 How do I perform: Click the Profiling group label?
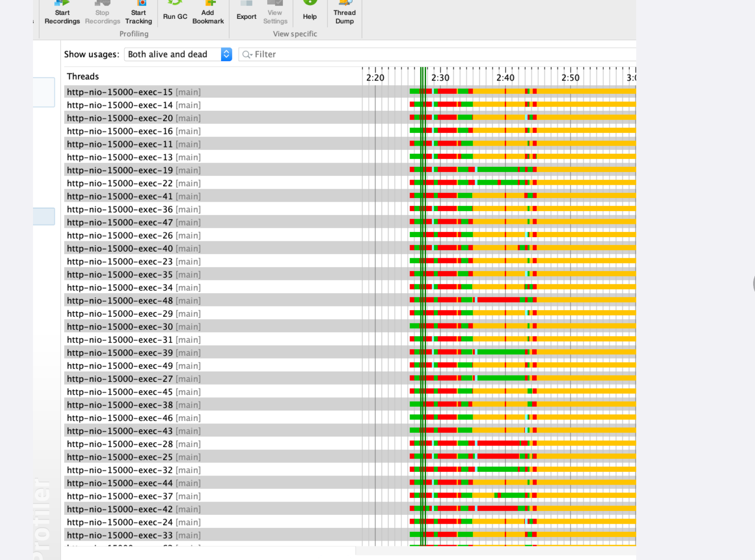click(134, 33)
